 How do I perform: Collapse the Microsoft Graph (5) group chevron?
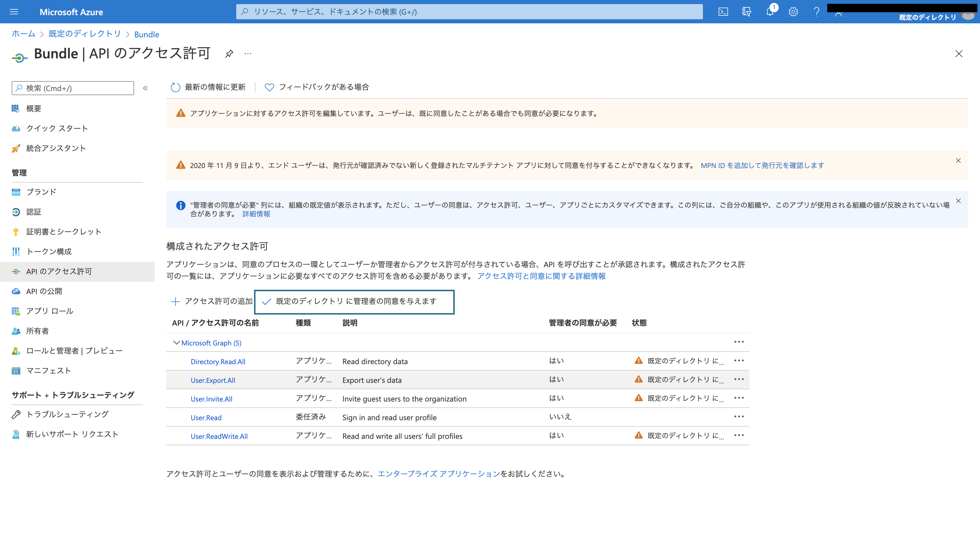pos(176,343)
